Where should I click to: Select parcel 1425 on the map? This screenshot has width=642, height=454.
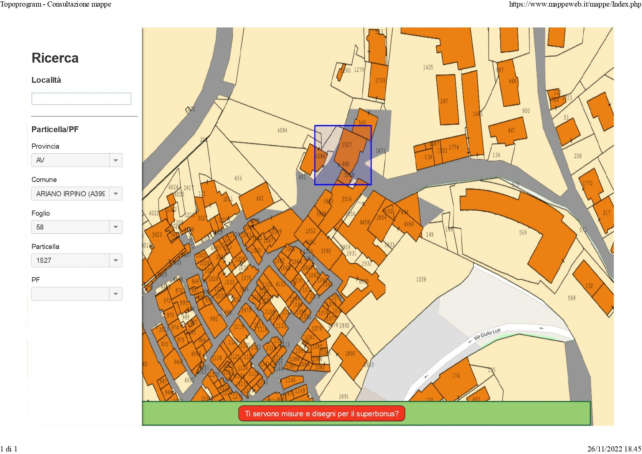pyautogui.click(x=428, y=67)
